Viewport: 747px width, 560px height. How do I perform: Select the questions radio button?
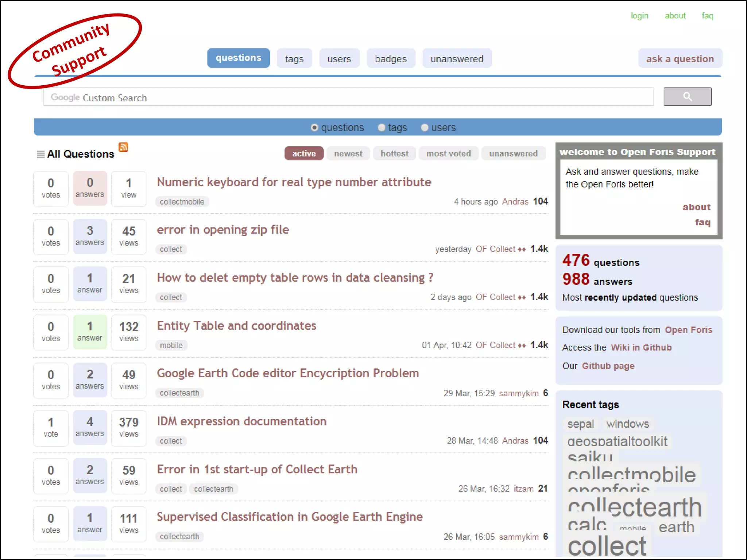(314, 128)
